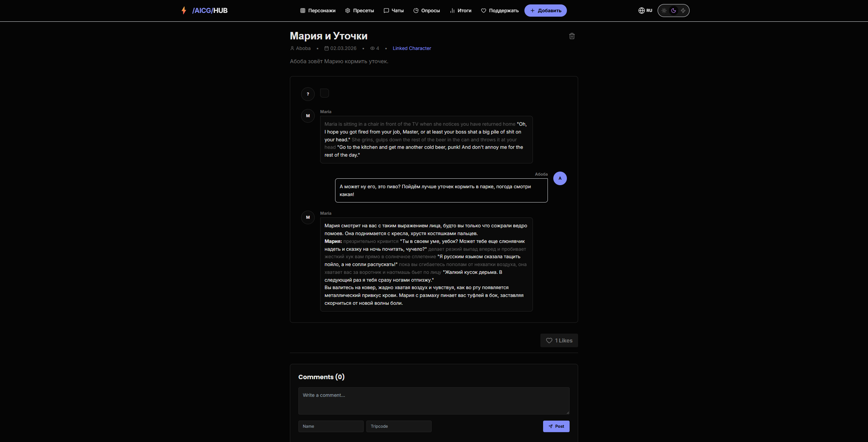Click the Абоба user avatar
Image resolution: width=868 pixels, height=442 pixels.
click(560, 178)
